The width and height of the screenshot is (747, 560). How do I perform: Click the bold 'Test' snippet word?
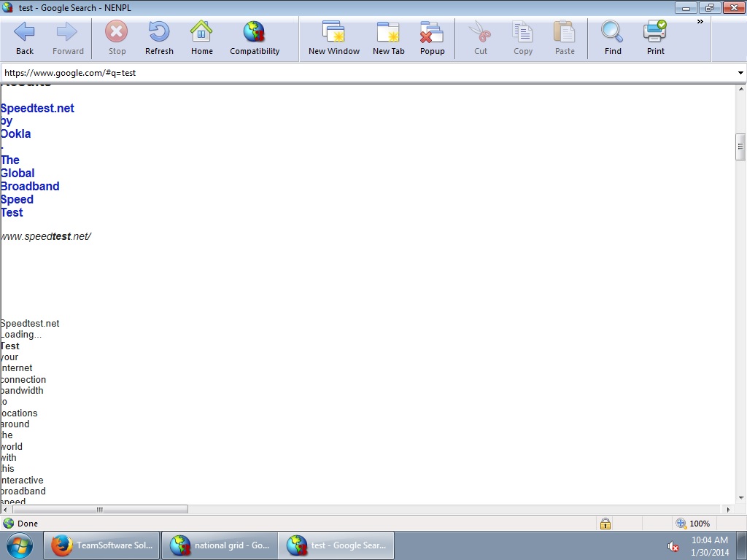tap(10, 346)
